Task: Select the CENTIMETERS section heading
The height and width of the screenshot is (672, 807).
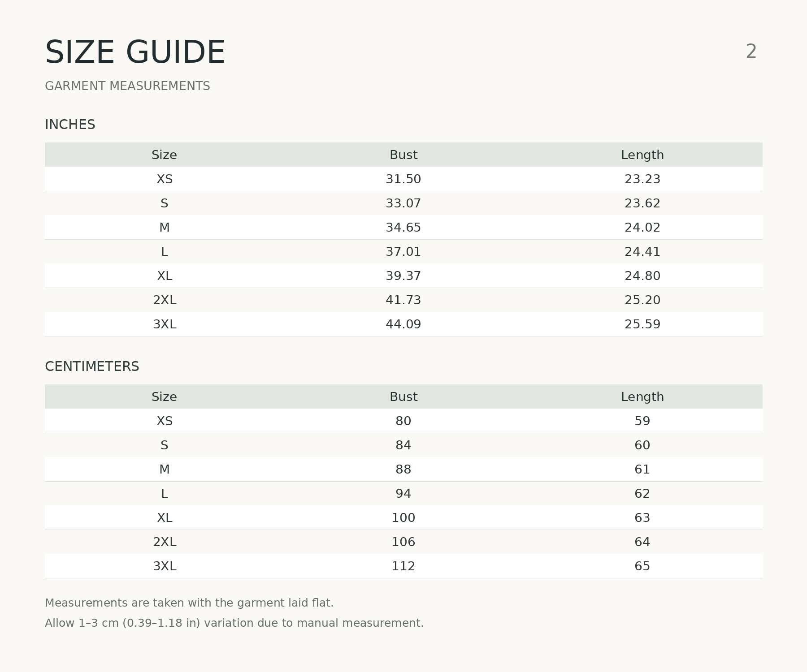Action: [92, 366]
